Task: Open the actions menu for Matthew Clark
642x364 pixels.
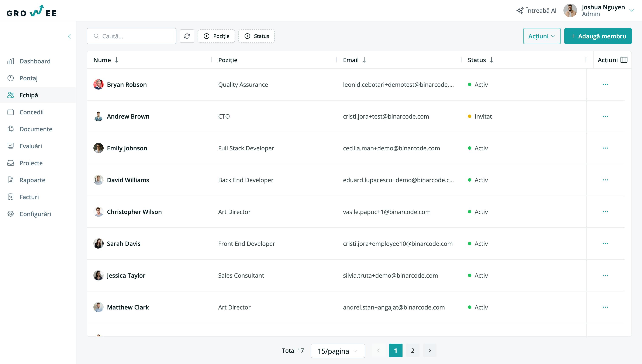Action: (605, 307)
